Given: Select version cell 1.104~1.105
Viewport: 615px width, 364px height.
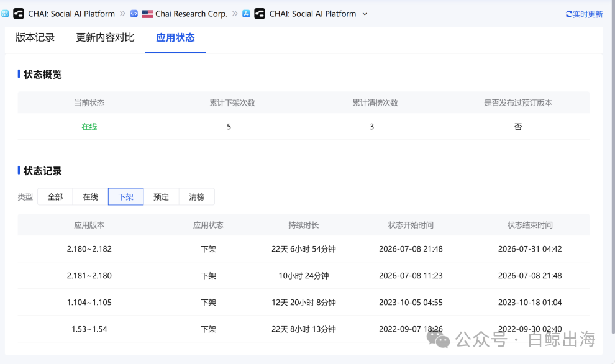Looking at the screenshot, I should pos(89,303).
